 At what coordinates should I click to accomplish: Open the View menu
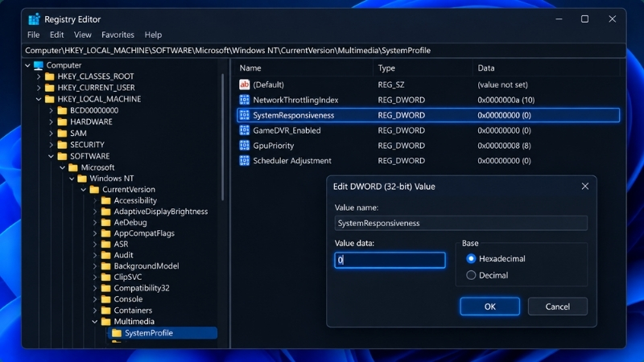83,35
